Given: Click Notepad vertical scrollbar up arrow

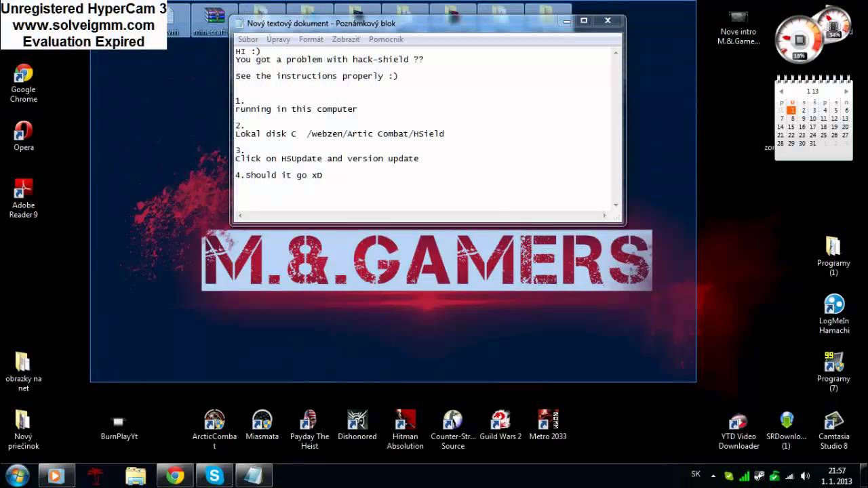Looking at the screenshot, I should click(x=616, y=52).
